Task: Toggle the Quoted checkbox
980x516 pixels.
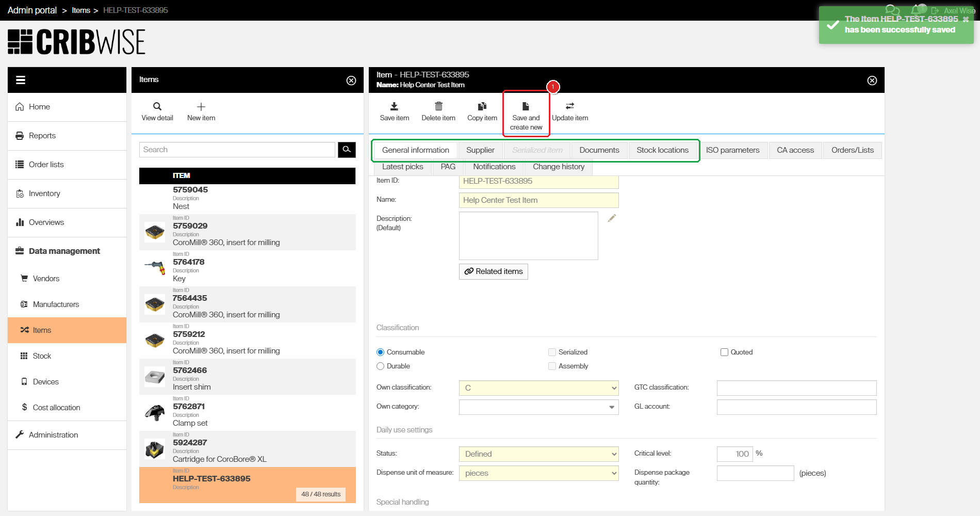Action: 724,352
